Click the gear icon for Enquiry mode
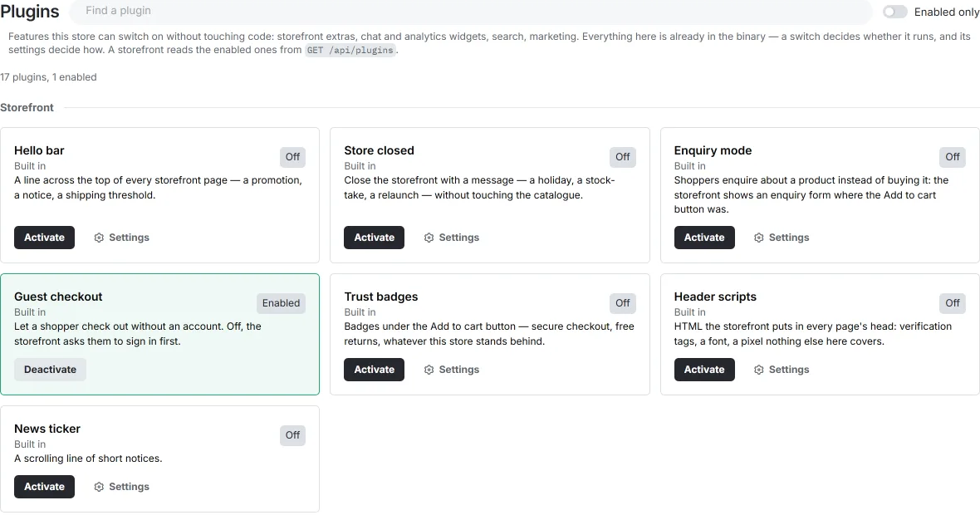This screenshot has width=980, height=515. 759,238
